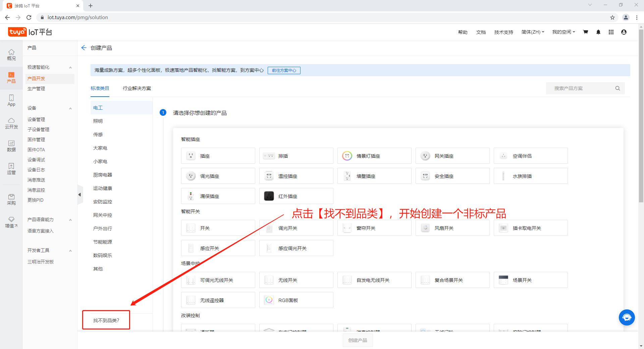
Task: Click the 找不到品类? link
Action: [x=106, y=320]
